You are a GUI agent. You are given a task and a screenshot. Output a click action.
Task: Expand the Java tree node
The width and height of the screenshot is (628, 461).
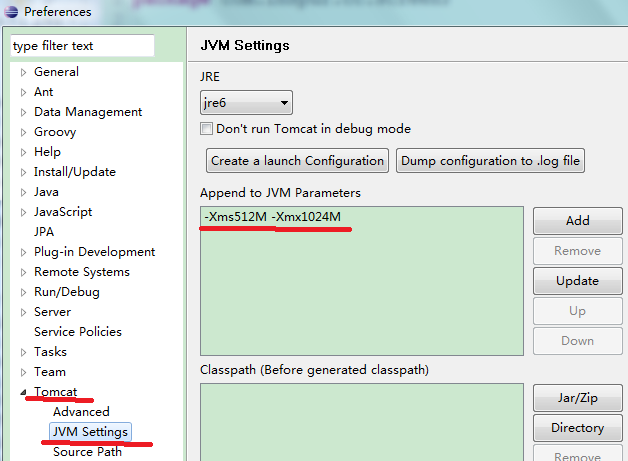(x=24, y=193)
